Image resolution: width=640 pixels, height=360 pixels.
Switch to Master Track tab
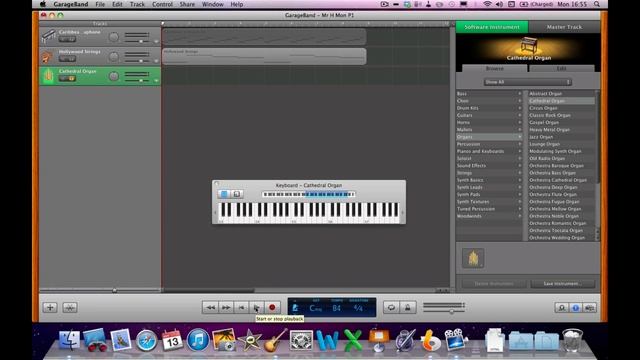click(x=564, y=27)
